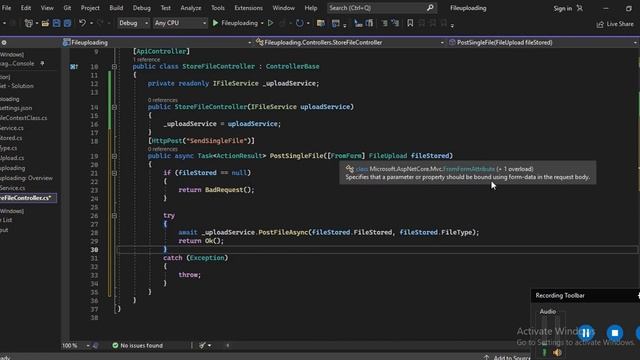This screenshot has width=640, height=360.
Task: Pause recording in the Recording Toolbar
Action: click(586, 333)
